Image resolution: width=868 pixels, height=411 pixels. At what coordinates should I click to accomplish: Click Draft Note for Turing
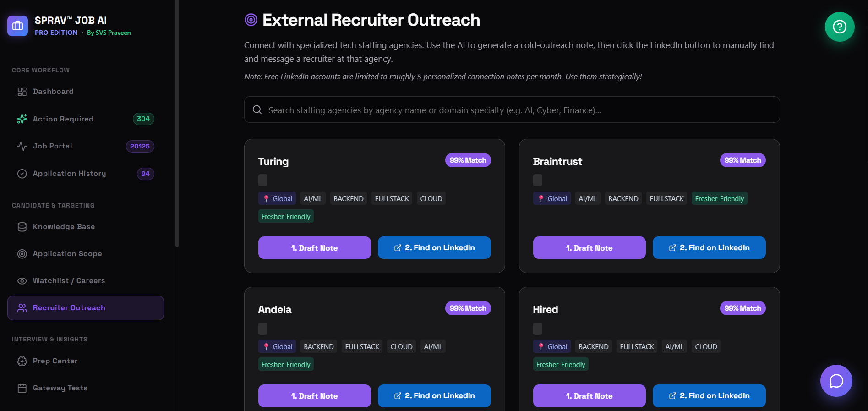tap(315, 248)
